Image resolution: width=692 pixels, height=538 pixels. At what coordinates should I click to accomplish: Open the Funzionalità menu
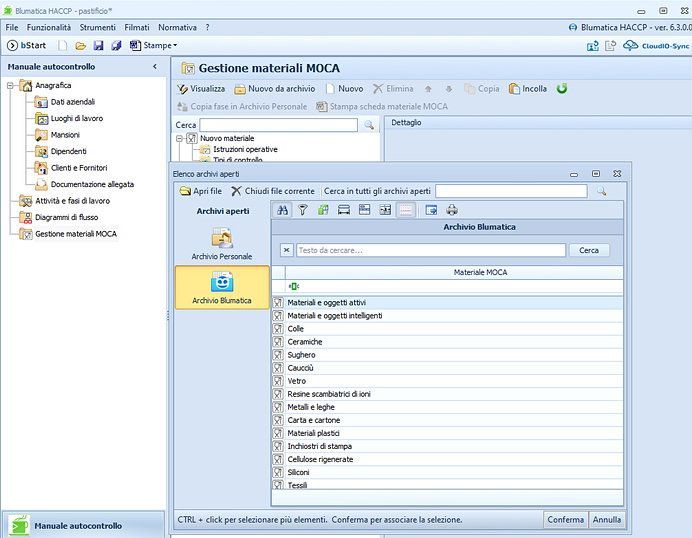tap(49, 27)
